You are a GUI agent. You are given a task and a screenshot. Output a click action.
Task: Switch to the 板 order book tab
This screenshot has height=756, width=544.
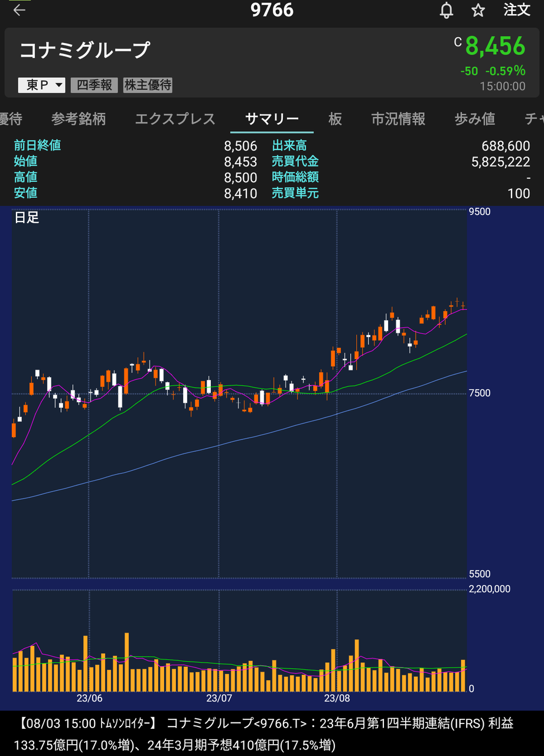pyautogui.click(x=335, y=119)
